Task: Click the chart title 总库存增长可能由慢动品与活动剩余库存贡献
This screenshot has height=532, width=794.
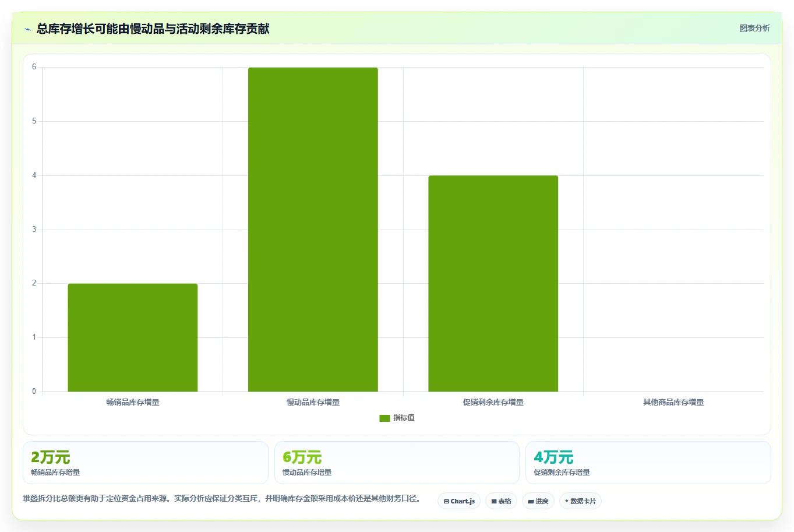Action: tap(153, 29)
